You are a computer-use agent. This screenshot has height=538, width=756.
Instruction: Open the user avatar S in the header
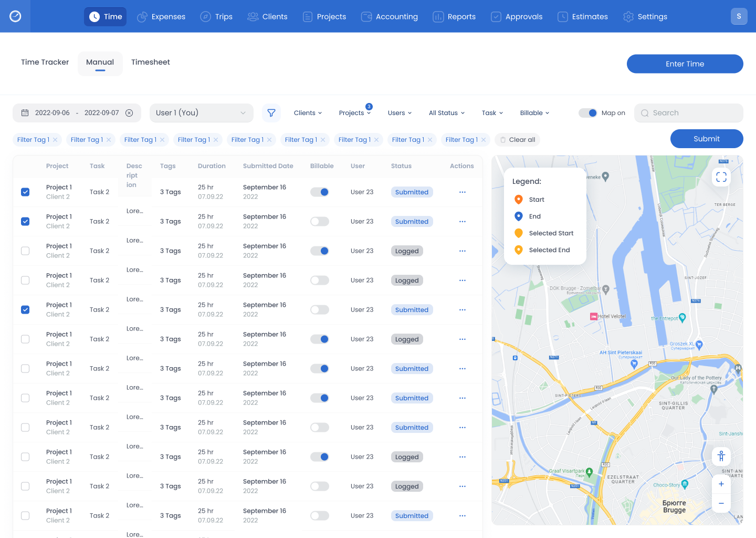[x=739, y=16]
